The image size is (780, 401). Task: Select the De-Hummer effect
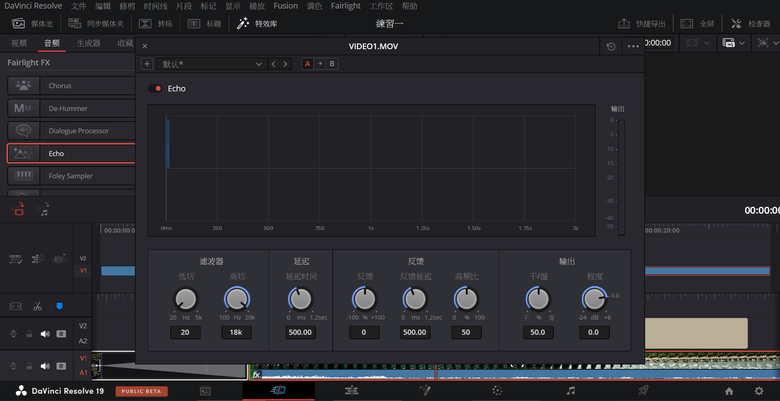(x=71, y=108)
